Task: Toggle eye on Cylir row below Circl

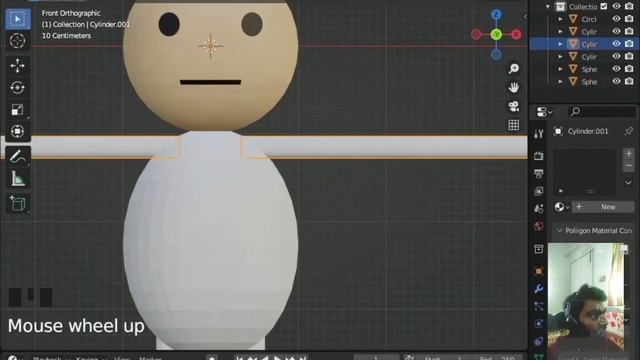Action: pyautogui.click(x=616, y=31)
